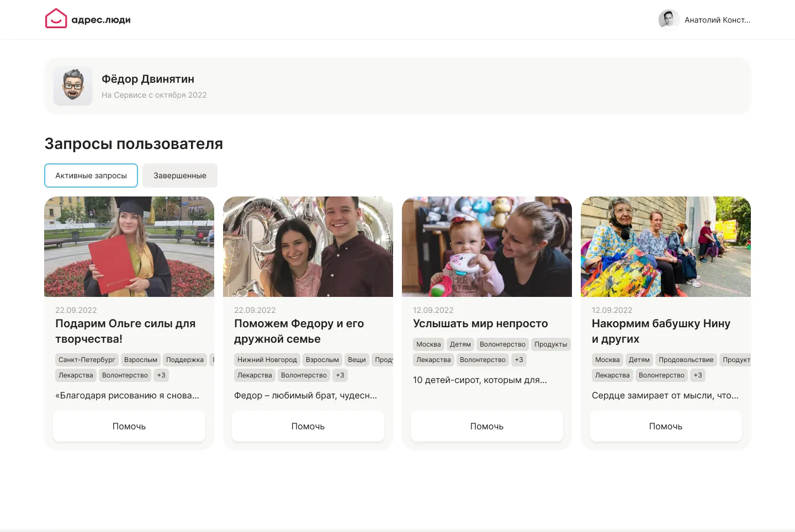Screen dimensions: 795x532
Task: Expand +3 tags on Услышать мир card
Action: coord(519,360)
